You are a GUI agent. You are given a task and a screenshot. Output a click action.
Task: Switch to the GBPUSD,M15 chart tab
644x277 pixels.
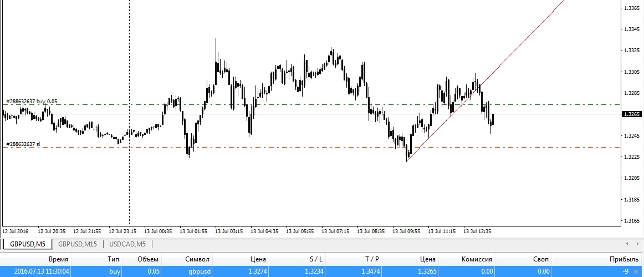[x=78, y=244]
